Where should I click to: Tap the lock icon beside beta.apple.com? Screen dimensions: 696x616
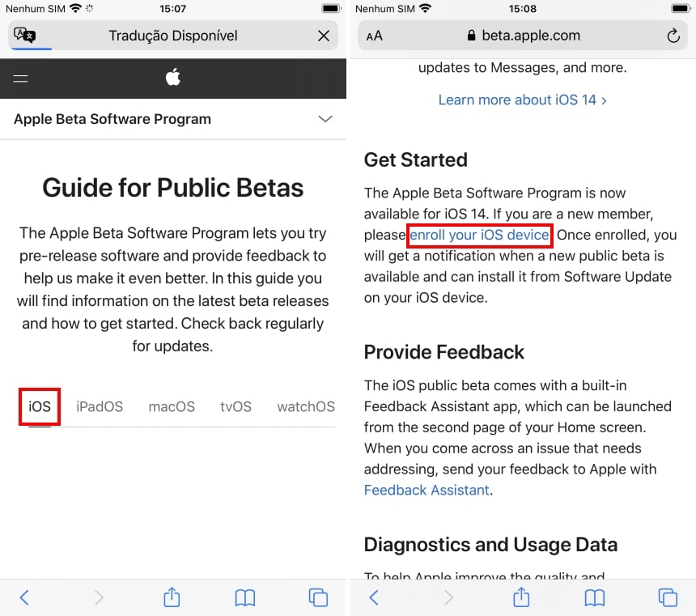(471, 36)
